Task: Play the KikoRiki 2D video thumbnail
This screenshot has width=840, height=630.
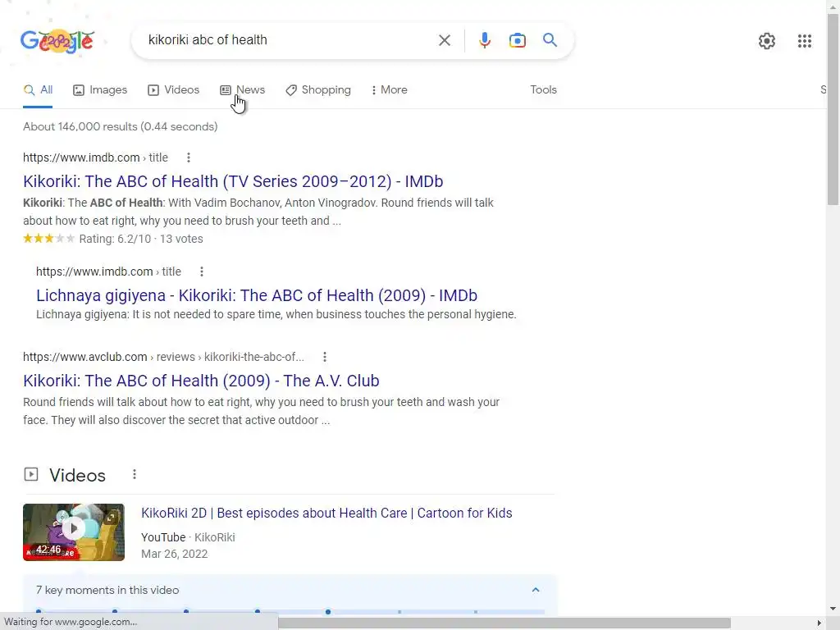Action: pyautogui.click(x=74, y=532)
